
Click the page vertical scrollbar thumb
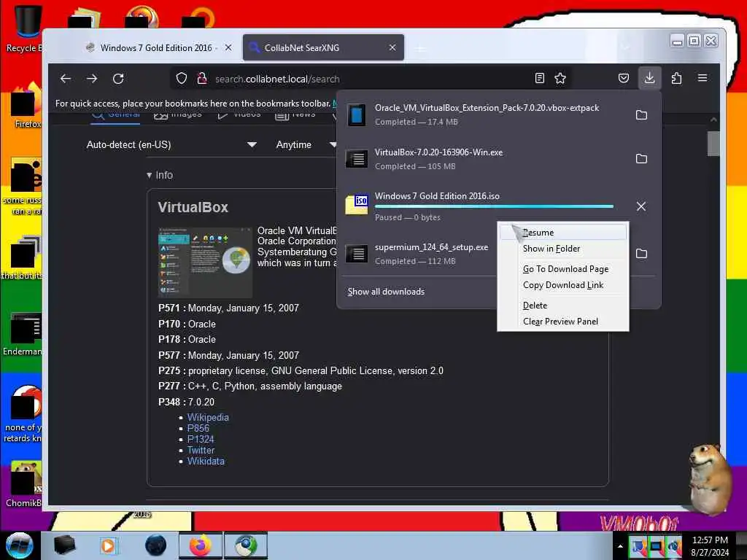click(x=713, y=143)
